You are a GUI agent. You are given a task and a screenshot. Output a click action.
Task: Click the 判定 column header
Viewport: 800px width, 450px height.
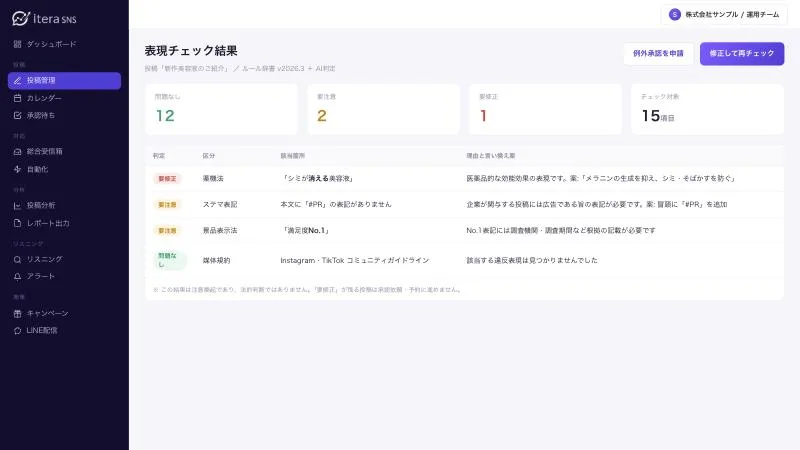tap(159, 156)
